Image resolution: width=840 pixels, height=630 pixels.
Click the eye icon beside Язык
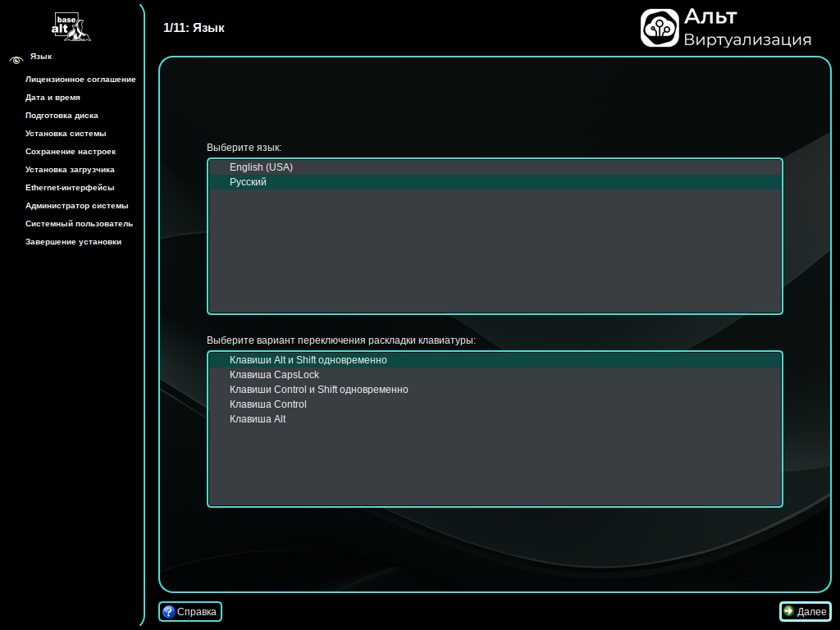click(16, 59)
